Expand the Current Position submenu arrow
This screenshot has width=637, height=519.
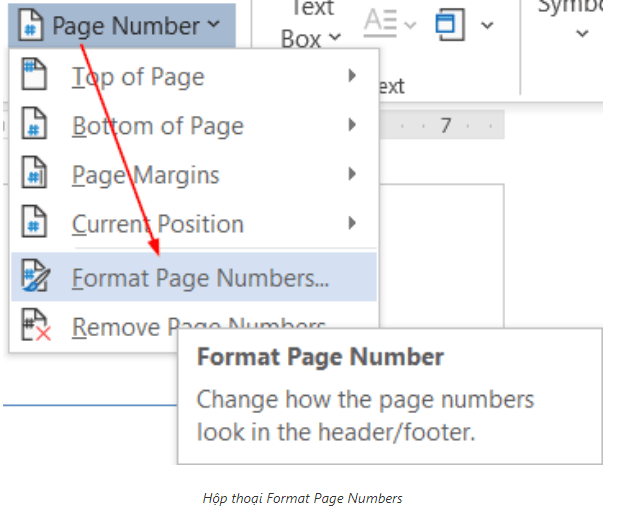tap(352, 223)
